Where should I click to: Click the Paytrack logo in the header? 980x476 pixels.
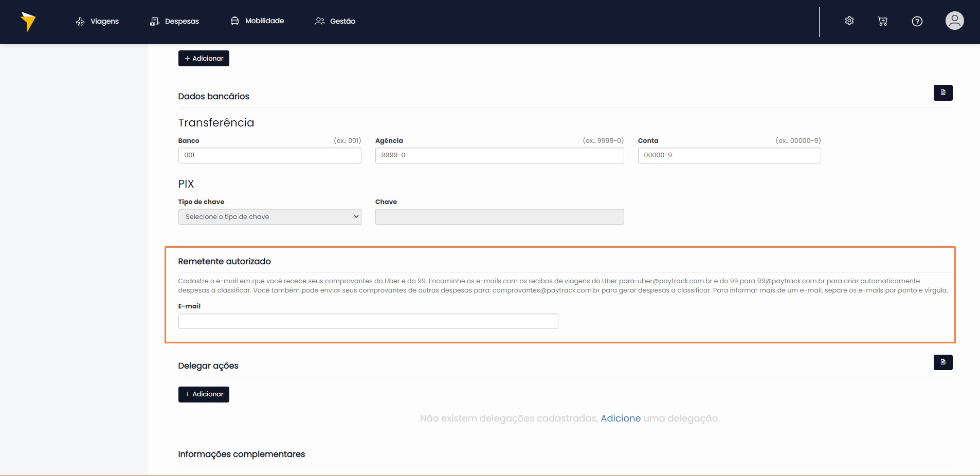pyautogui.click(x=28, y=22)
